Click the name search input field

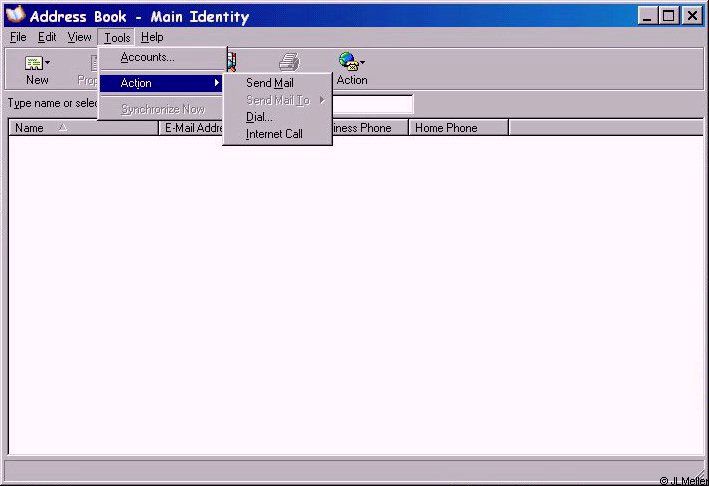pyautogui.click(x=373, y=104)
